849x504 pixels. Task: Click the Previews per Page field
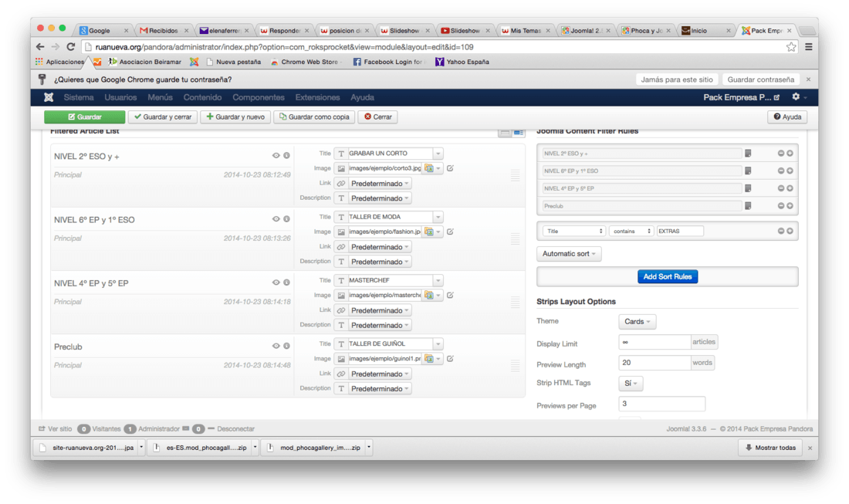[x=661, y=404]
